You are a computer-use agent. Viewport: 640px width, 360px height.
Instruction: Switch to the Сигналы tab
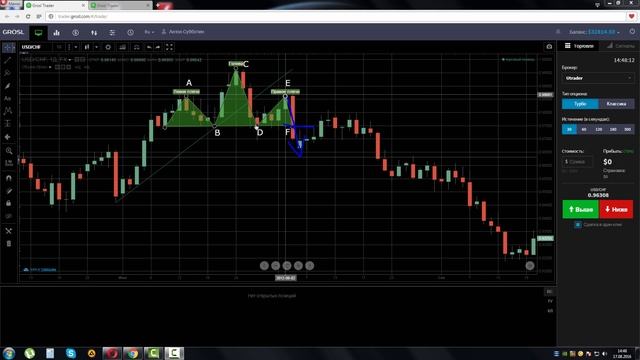coord(620,46)
